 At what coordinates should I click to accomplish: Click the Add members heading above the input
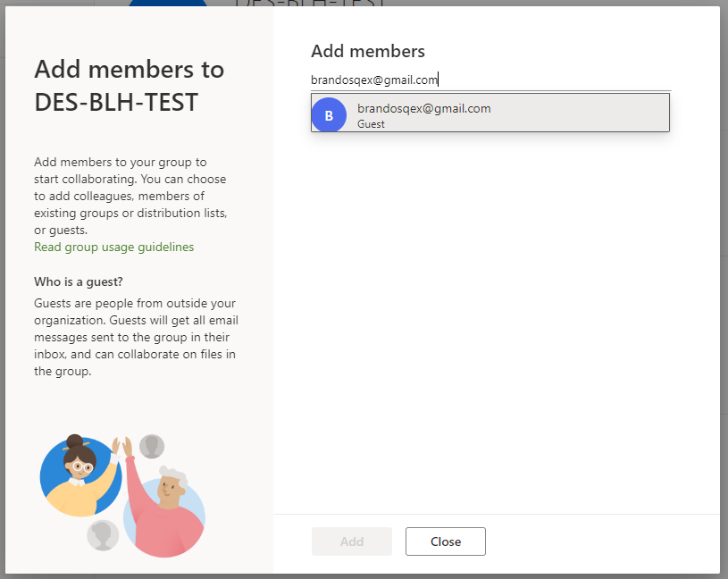(x=368, y=51)
